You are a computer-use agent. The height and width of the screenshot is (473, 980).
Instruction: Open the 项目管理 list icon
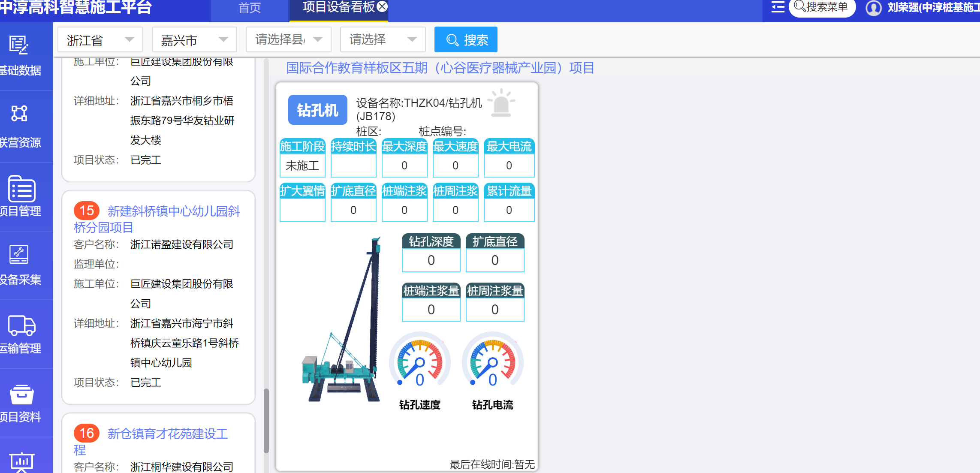[x=21, y=189]
